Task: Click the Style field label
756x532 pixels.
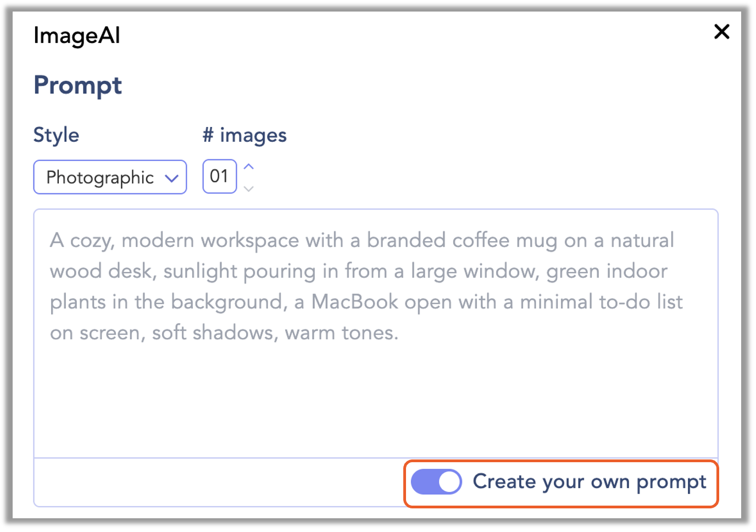Action: tap(56, 135)
